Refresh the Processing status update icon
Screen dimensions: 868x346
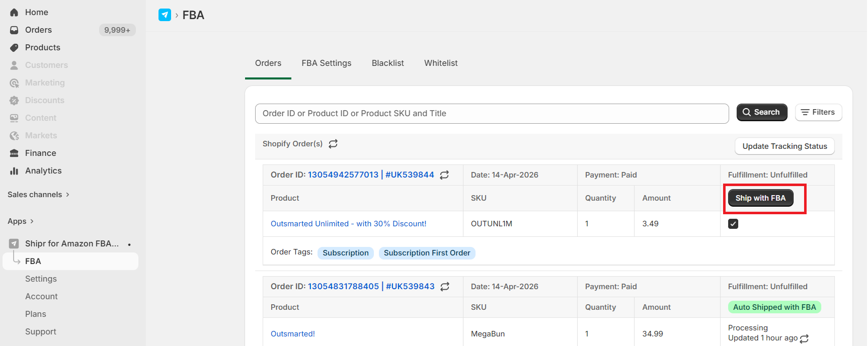pos(804,338)
